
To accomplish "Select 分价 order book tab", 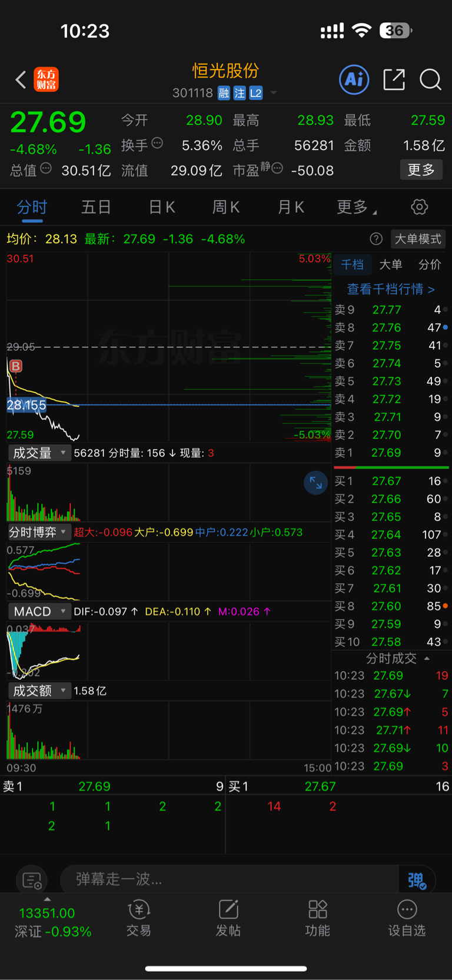I will click(430, 265).
